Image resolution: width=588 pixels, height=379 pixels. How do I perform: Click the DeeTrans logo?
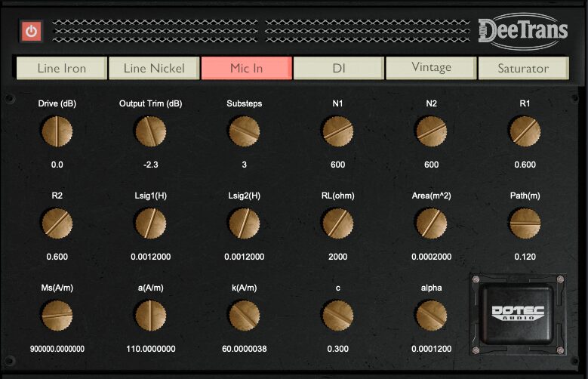click(523, 32)
